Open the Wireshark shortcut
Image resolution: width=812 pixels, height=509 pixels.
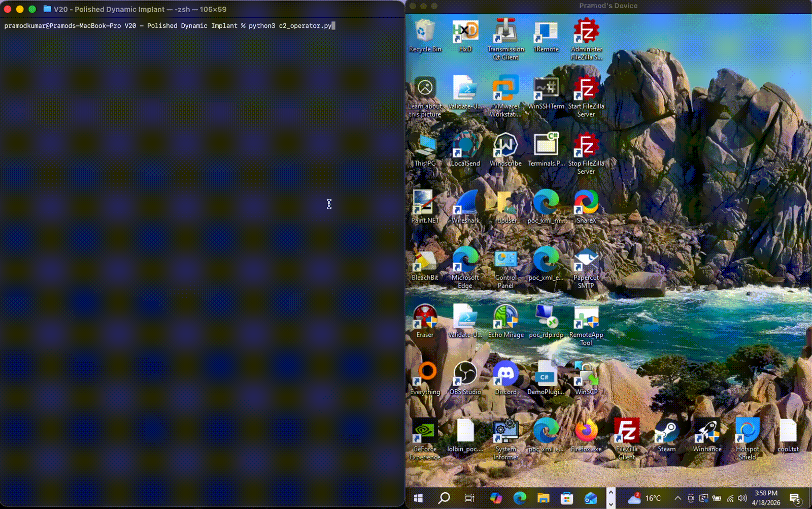[465, 207]
